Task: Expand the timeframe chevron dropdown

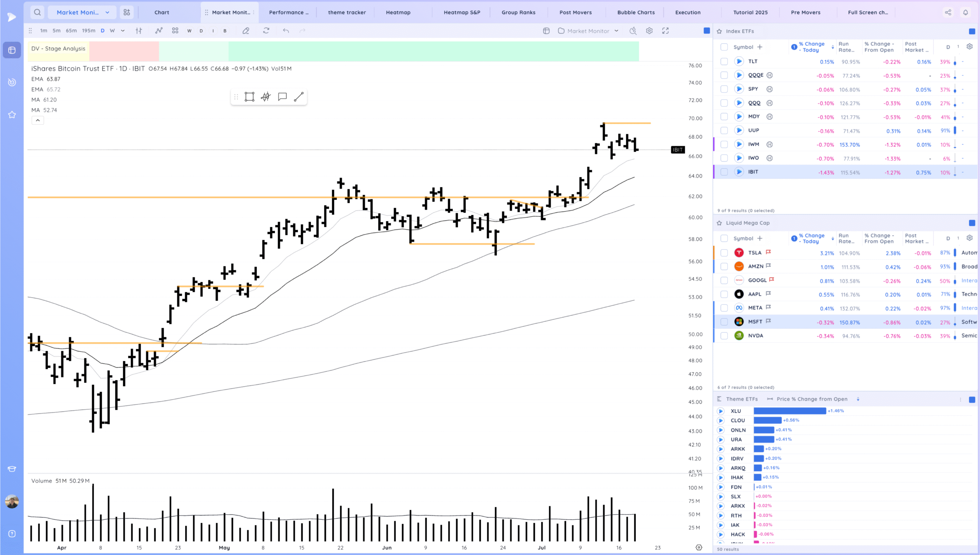Action: 122,31
